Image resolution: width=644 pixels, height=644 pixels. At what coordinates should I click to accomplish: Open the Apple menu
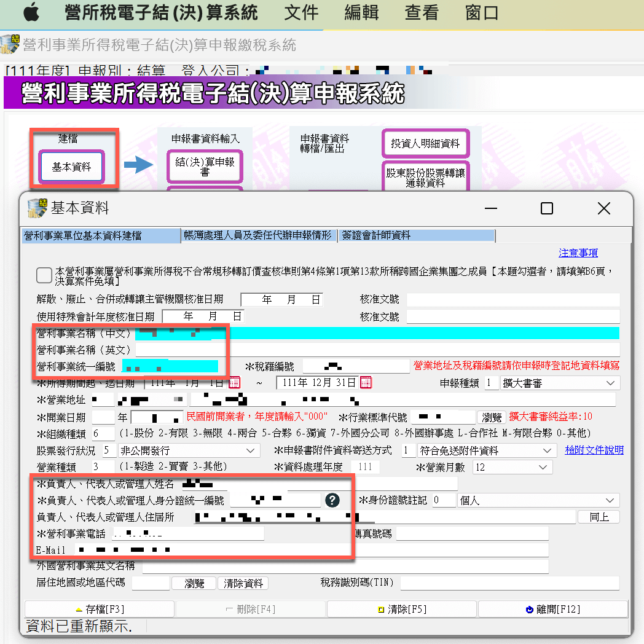(x=31, y=12)
